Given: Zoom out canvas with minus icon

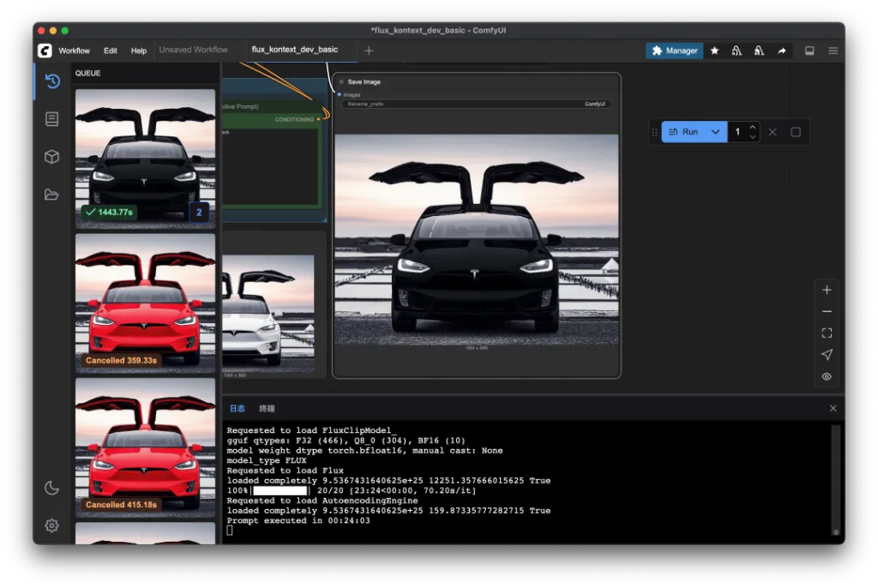Looking at the screenshot, I should 827,311.
